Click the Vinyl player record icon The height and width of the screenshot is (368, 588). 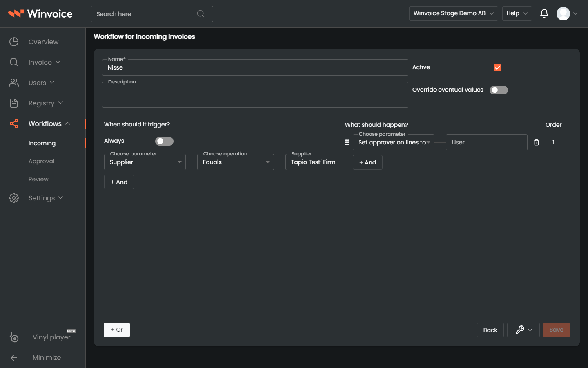click(x=14, y=337)
